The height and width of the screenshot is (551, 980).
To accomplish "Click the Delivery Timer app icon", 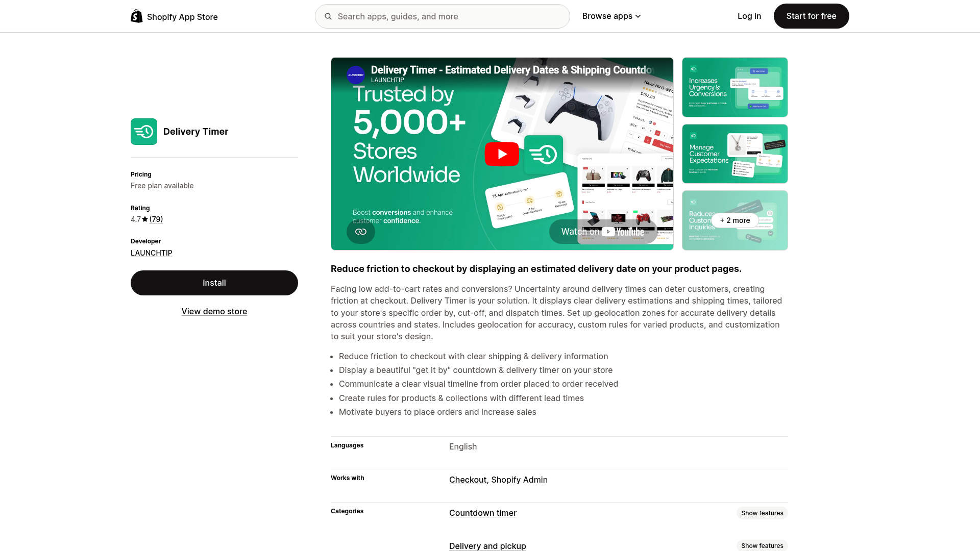I will coord(144,132).
